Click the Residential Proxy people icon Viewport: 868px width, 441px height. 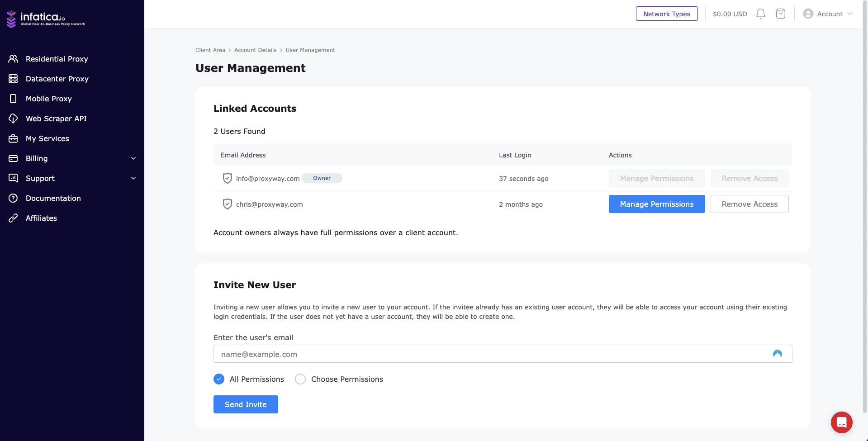click(x=13, y=59)
